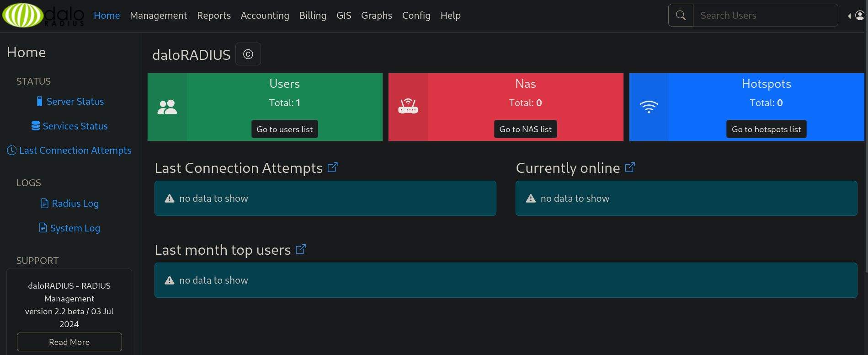Click the Users Total: 1 text

click(x=285, y=103)
